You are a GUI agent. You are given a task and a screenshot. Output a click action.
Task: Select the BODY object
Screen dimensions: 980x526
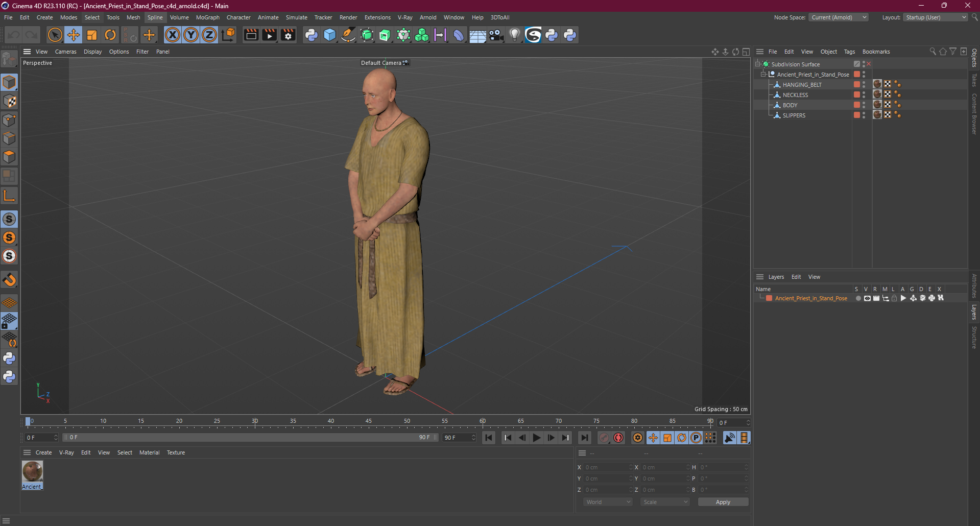(790, 105)
